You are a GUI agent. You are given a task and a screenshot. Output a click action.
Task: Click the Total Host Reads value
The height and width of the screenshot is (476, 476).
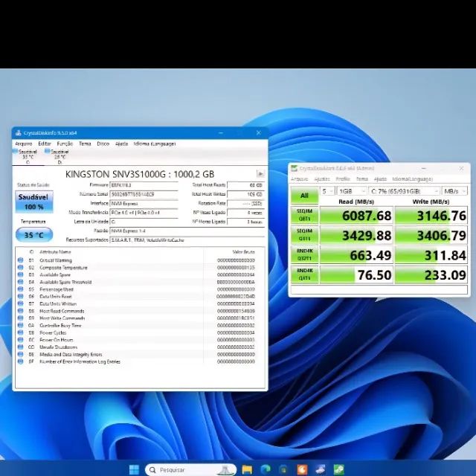click(x=245, y=185)
